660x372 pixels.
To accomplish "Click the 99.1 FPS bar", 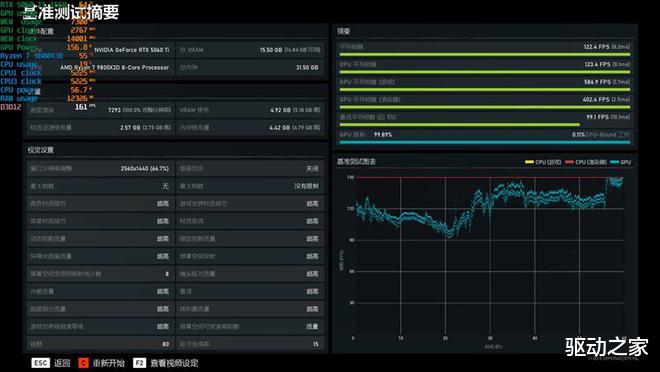I will pyautogui.click(x=459, y=125).
